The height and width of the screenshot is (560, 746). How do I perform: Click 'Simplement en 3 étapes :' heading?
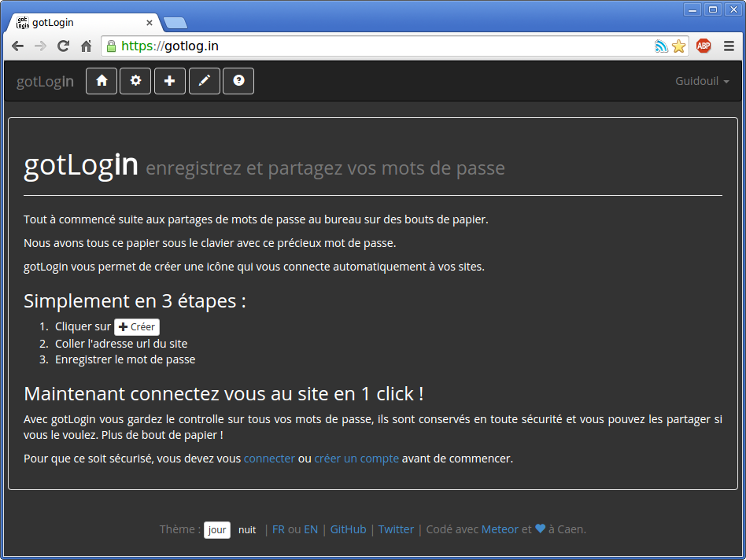[x=135, y=301]
